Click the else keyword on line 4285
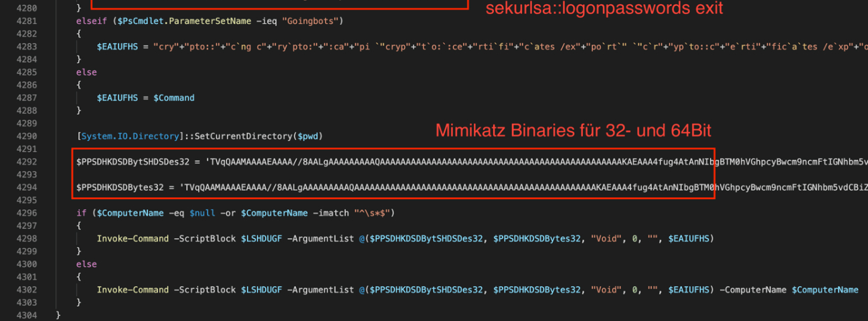This screenshot has height=321, width=868. click(x=87, y=72)
